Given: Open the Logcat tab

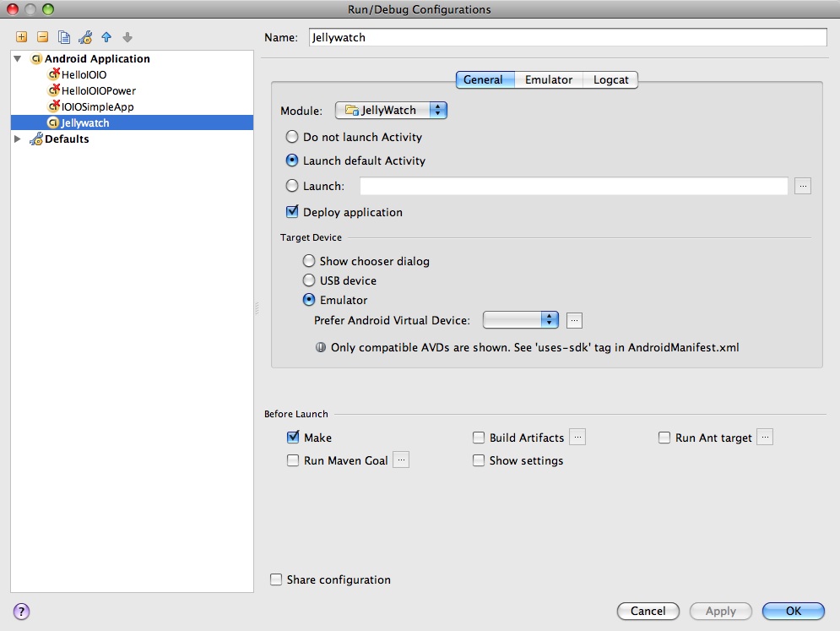Looking at the screenshot, I should (x=610, y=79).
